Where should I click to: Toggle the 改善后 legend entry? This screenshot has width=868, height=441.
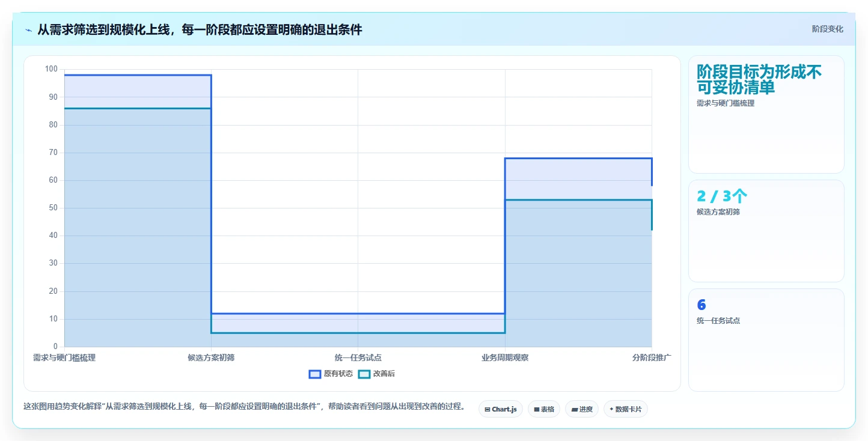[376, 374]
